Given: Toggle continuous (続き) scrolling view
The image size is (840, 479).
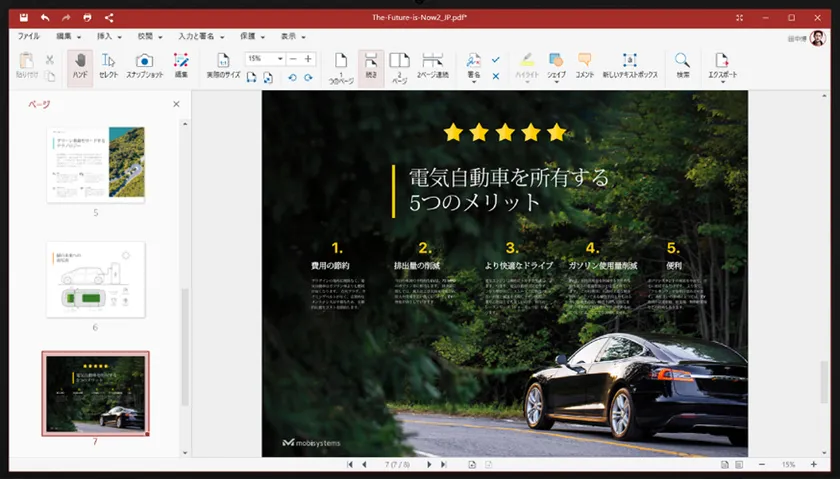Looking at the screenshot, I should point(371,67).
